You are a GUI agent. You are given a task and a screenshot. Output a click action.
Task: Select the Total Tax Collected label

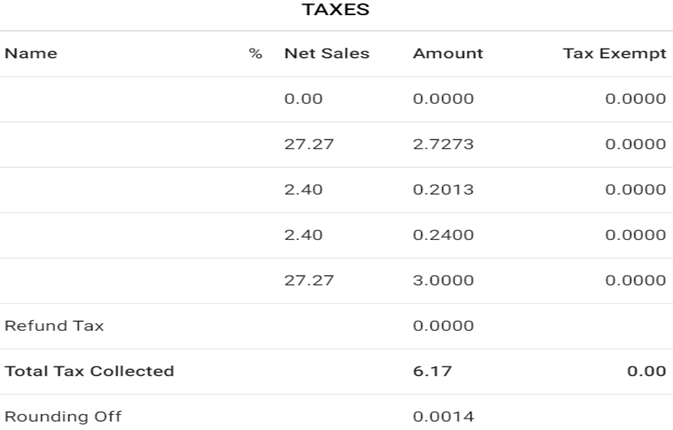89,371
